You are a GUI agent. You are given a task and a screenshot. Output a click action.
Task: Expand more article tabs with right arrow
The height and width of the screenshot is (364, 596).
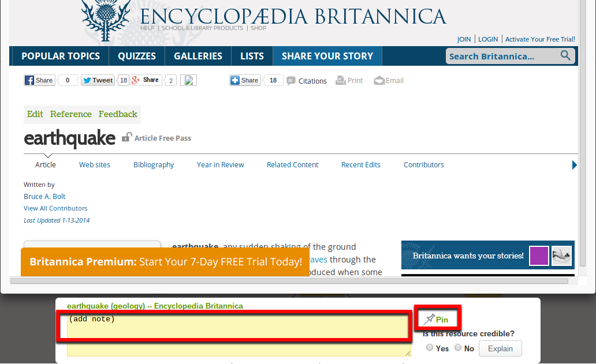(574, 165)
